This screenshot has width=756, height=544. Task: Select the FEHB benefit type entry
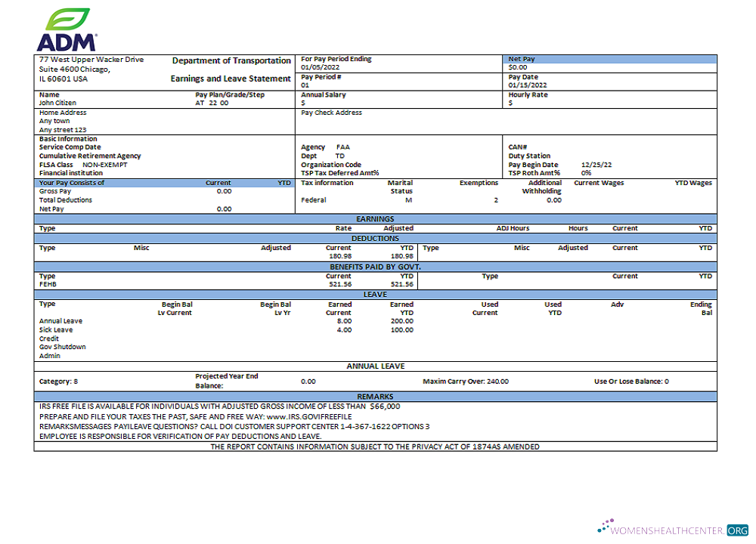[48, 285]
